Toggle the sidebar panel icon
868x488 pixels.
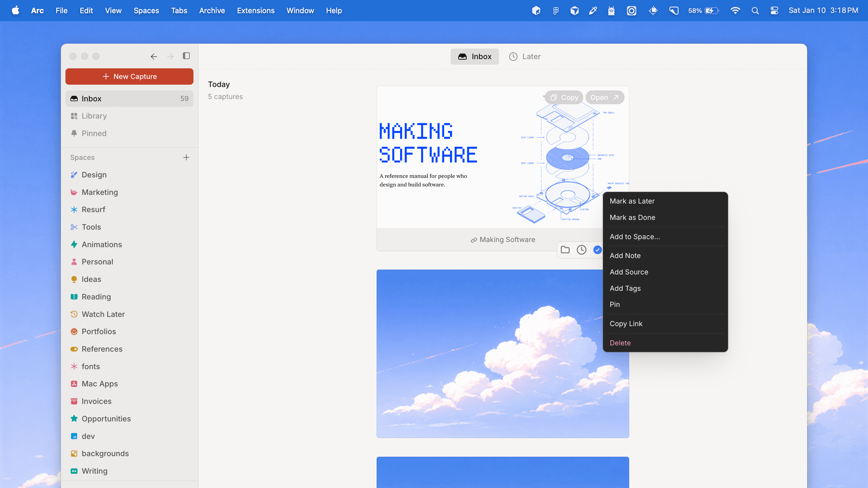coord(186,56)
